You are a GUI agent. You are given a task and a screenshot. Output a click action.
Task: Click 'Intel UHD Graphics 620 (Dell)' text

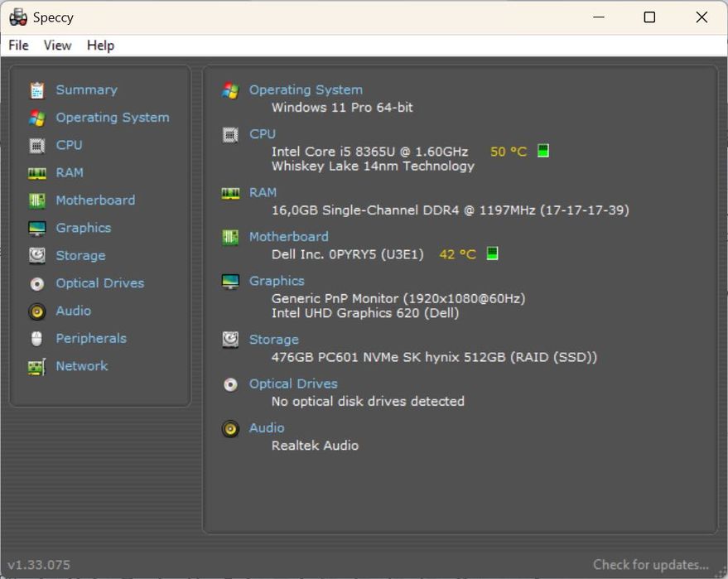(365, 313)
